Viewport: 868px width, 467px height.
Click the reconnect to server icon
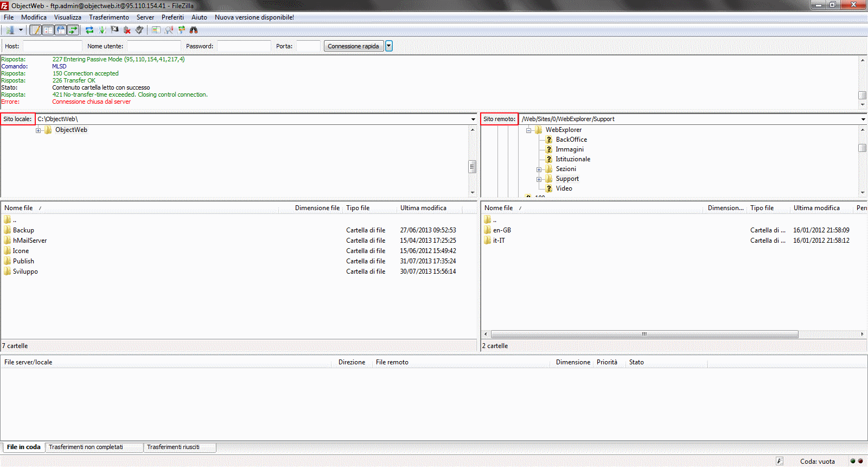[x=139, y=30]
